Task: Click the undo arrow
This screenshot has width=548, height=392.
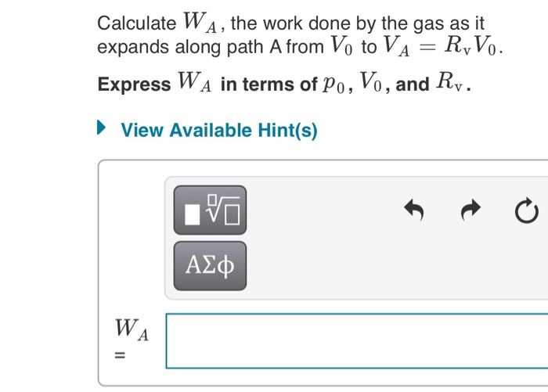Action: (x=414, y=210)
